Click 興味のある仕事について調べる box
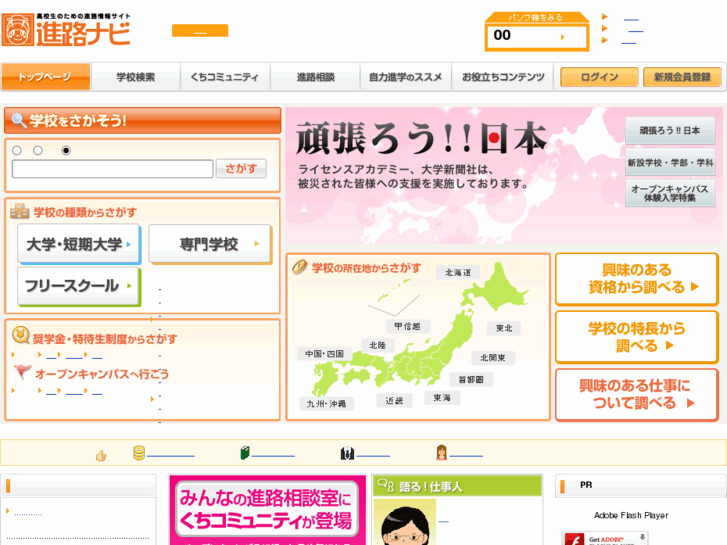This screenshot has width=727, height=545. coord(637,394)
